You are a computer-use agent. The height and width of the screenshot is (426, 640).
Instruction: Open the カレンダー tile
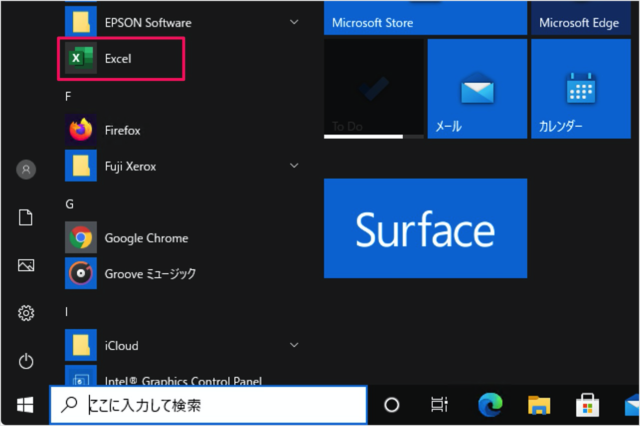pyautogui.click(x=581, y=89)
